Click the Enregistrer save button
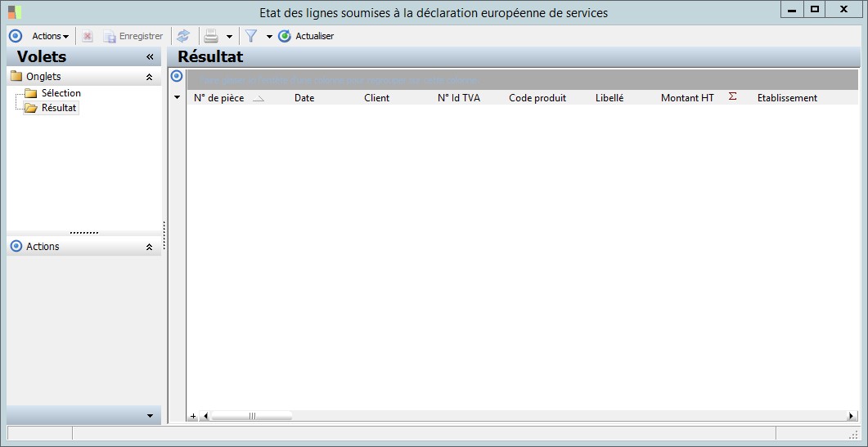This screenshot has height=447, width=868. pyautogui.click(x=133, y=36)
